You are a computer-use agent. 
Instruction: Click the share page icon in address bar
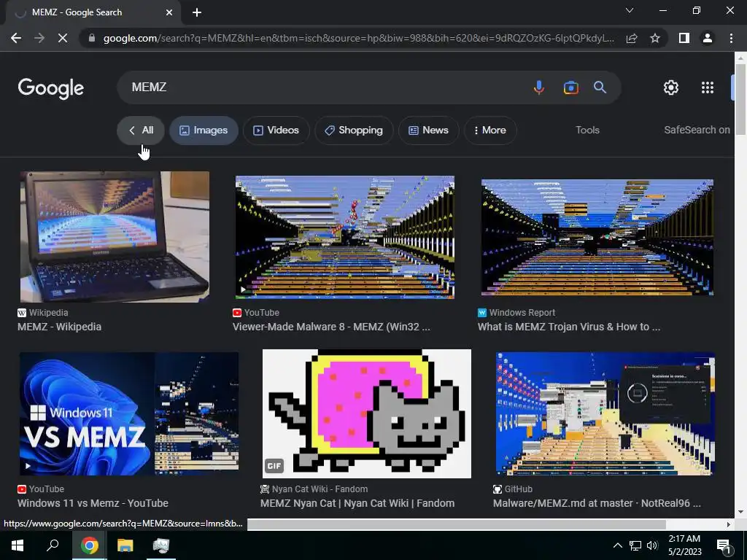click(x=632, y=38)
